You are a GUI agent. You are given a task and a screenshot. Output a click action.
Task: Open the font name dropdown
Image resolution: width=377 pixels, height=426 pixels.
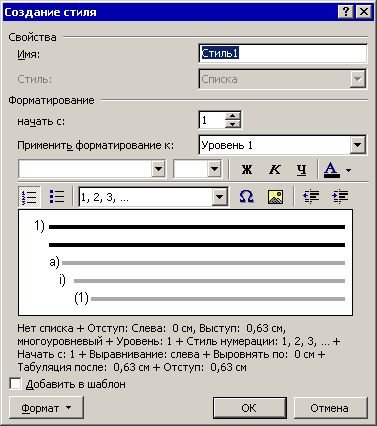coord(158,169)
